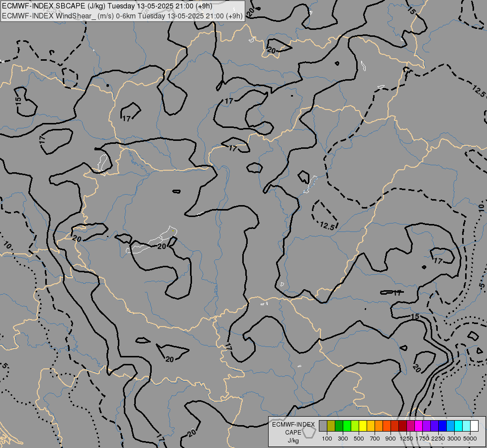The width and height of the screenshot is (487, 448).
Task: Click the CAPE label in the legend
Action: coord(293,433)
